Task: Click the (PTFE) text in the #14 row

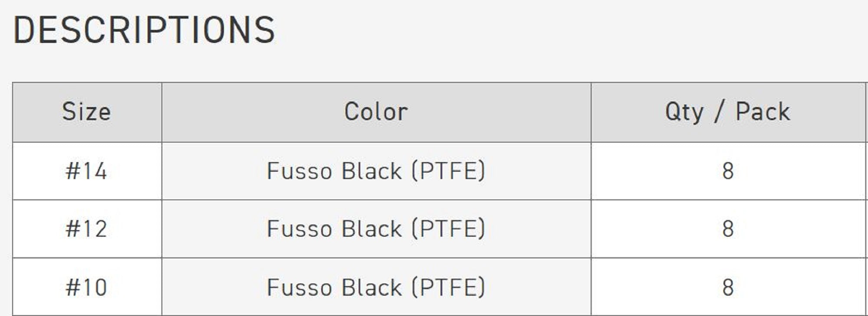Action: pyautogui.click(x=448, y=171)
